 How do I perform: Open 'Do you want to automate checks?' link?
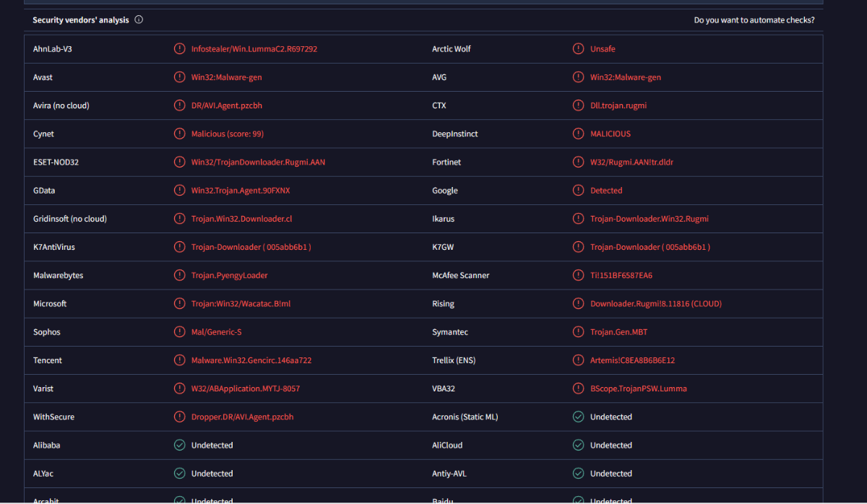tap(754, 20)
